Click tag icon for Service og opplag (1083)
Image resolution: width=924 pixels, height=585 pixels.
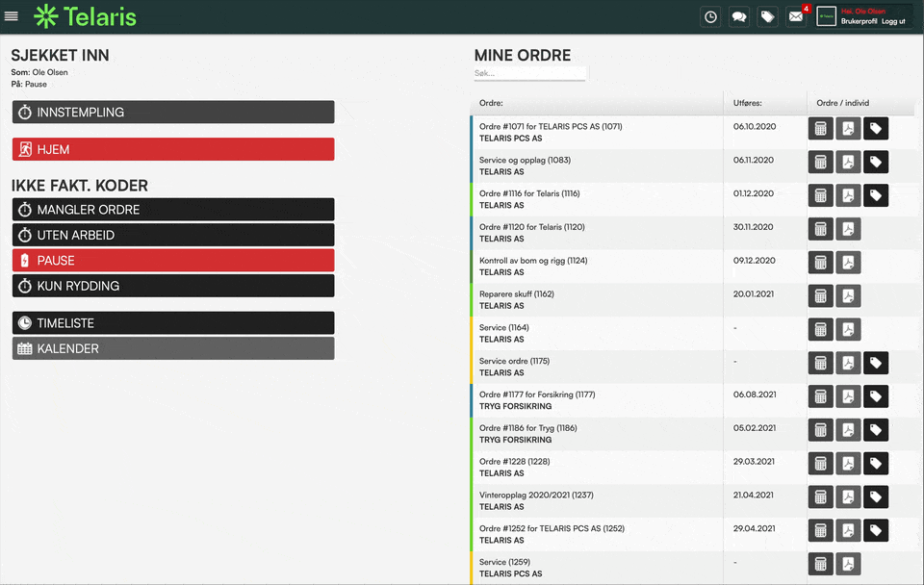876,162
